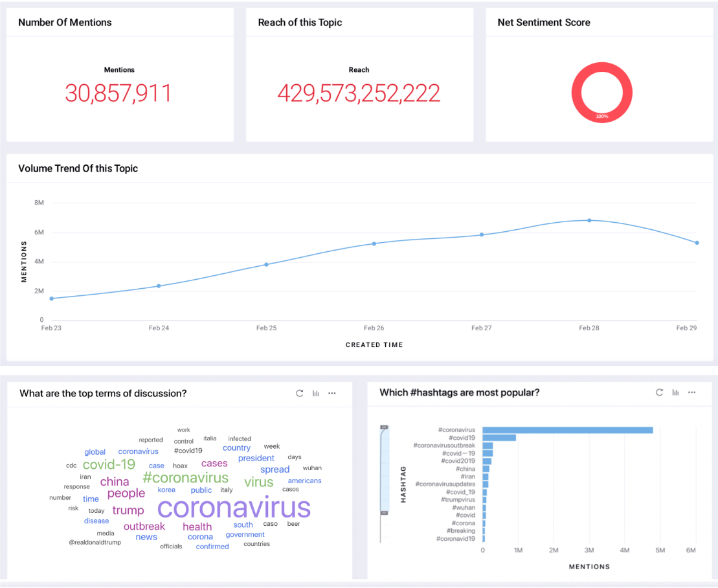Click the green 'virus' word in cloud
This screenshot has height=588, width=718.
pos(259,482)
